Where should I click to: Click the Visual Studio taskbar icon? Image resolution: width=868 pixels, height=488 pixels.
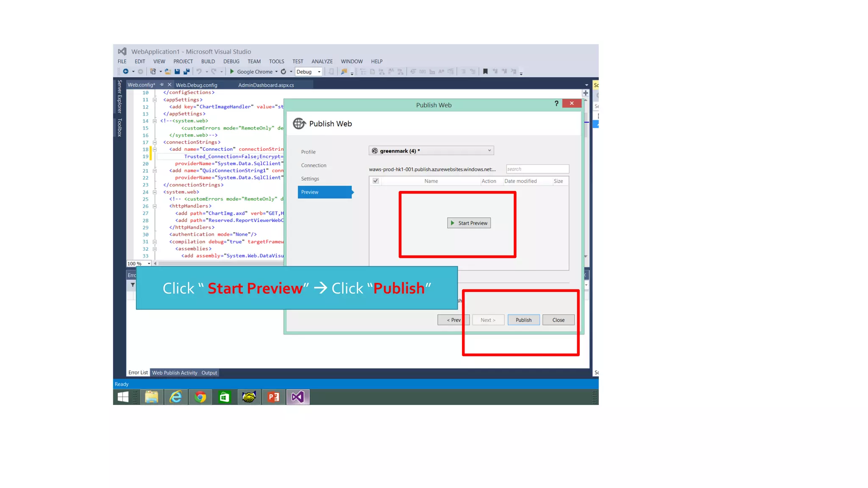tap(298, 397)
